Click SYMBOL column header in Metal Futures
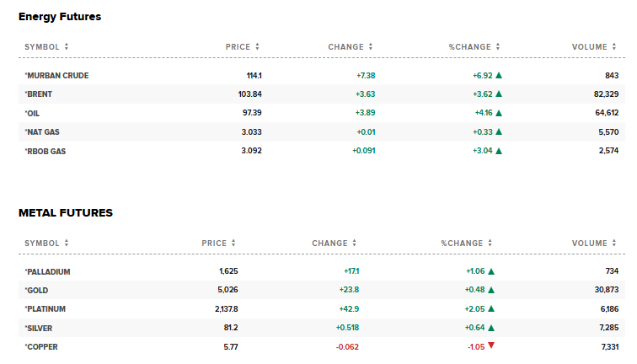This screenshot has width=637, height=364. coord(42,243)
